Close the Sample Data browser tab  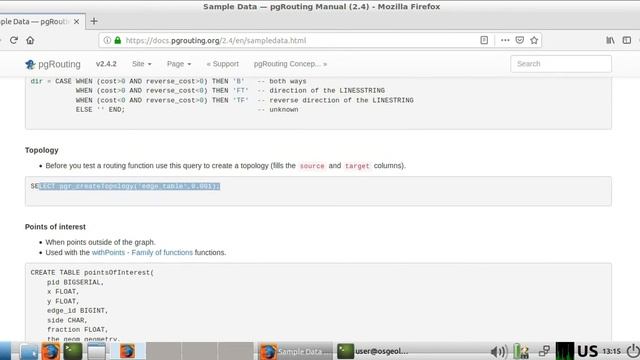point(76,22)
